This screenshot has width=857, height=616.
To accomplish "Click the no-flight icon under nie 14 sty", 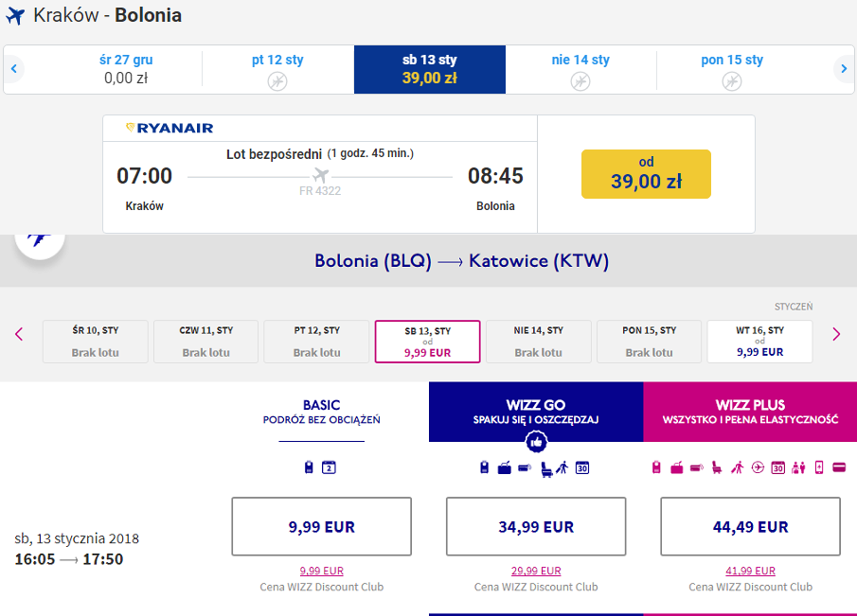I will pyautogui.click(x=580, y=81).
